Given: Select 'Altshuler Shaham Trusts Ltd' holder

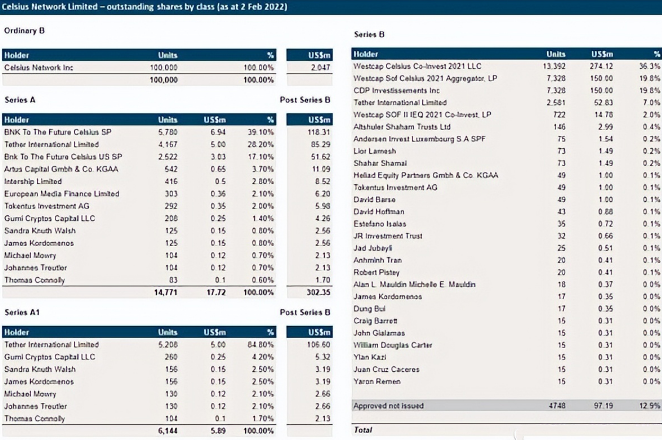Looking at the screenshot, I should [402, 127].
